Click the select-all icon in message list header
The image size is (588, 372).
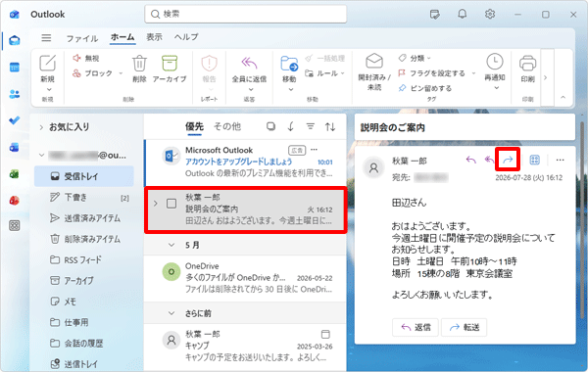pyautogui.click(x=270, y=126)
